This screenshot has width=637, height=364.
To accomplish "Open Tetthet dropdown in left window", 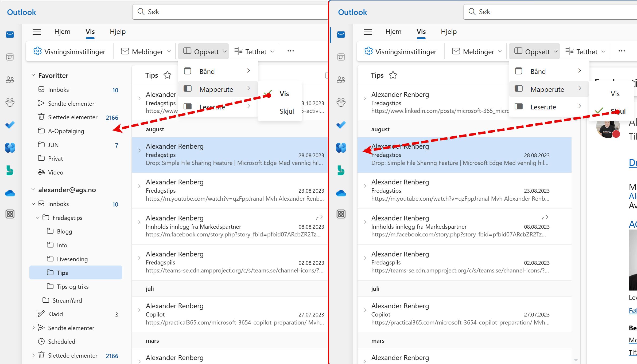I will [x=254, y=51].
